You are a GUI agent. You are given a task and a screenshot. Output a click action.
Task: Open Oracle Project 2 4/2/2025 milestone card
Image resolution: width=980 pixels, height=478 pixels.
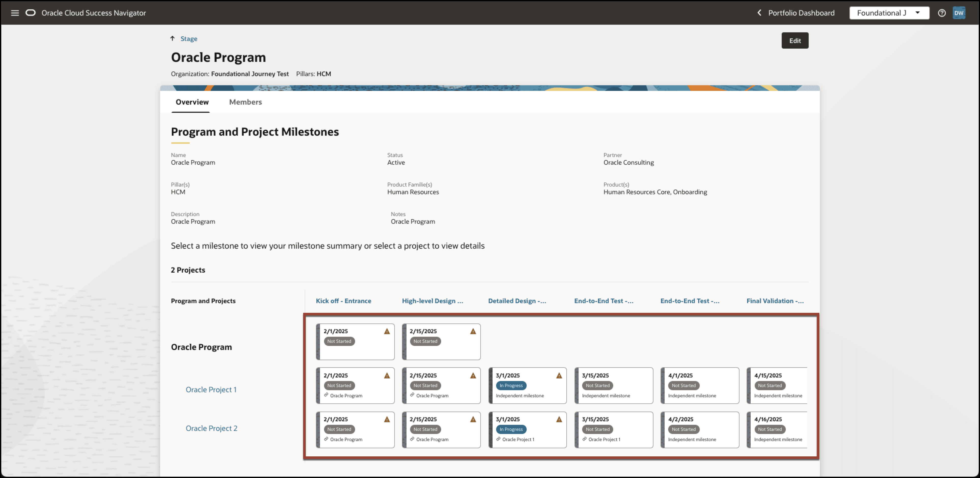700,429
